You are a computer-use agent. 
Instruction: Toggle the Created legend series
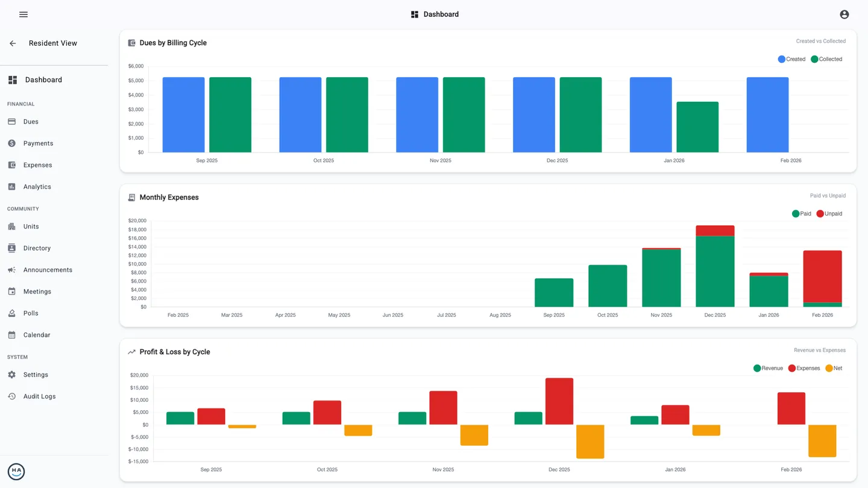coord(791,59)
